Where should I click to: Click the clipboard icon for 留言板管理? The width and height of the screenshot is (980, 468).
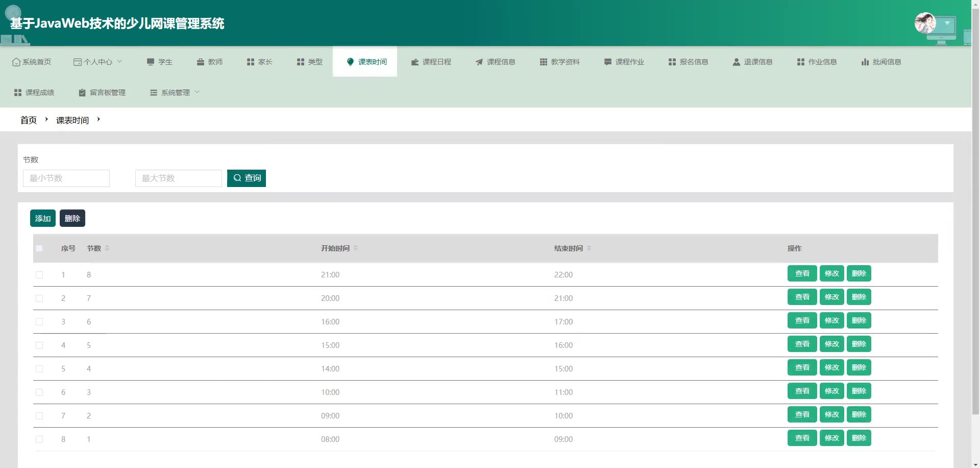(82, 92)
